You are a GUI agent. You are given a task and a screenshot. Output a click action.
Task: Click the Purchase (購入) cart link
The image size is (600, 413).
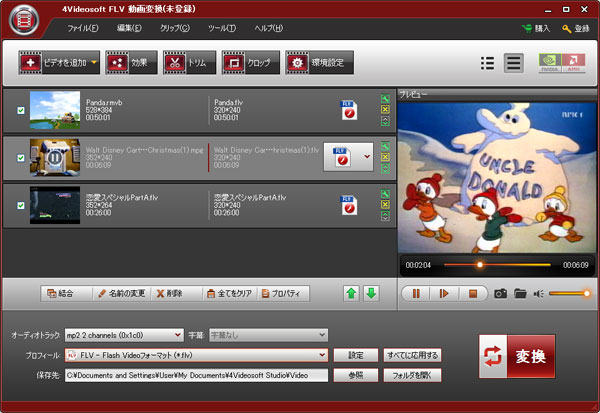pos(536,28)
